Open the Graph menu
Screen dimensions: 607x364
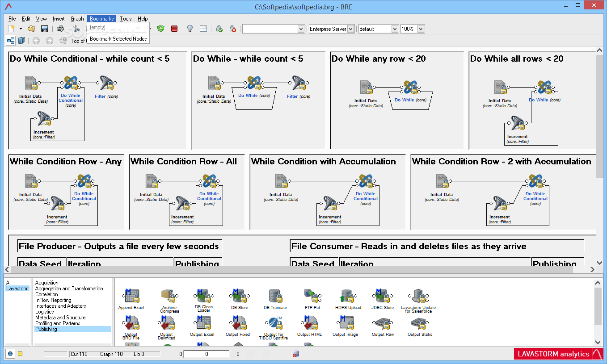[x=77, y=19]
